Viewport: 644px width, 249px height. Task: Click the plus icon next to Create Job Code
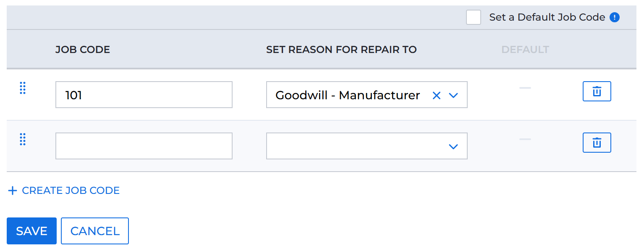click(12, 191)
